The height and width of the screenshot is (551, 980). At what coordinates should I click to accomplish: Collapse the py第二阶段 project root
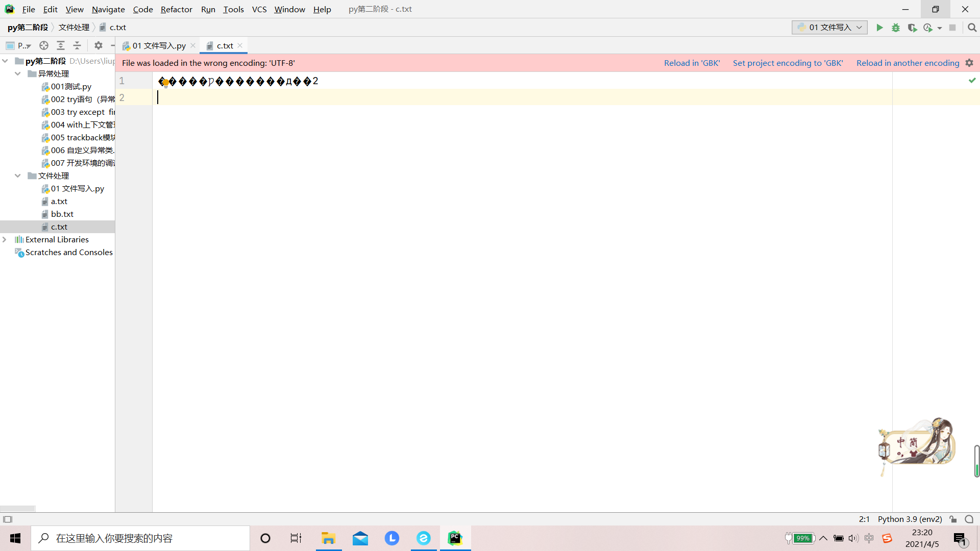(x=5, y=61)
